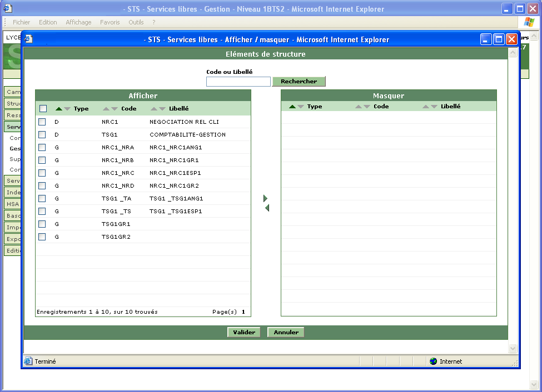Select the NRC1_NRD row checkbox
The image size is (542, 392).
click(x=42, y=185)
